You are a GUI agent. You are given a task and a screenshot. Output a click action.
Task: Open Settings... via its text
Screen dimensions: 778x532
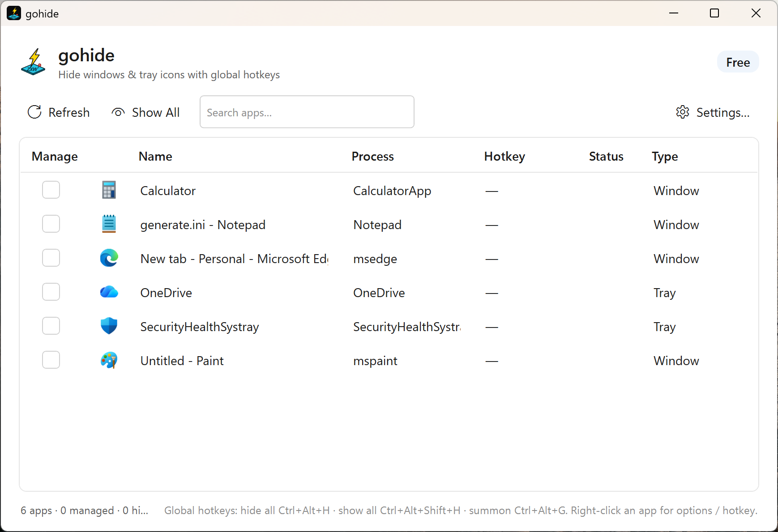[723, 112]
